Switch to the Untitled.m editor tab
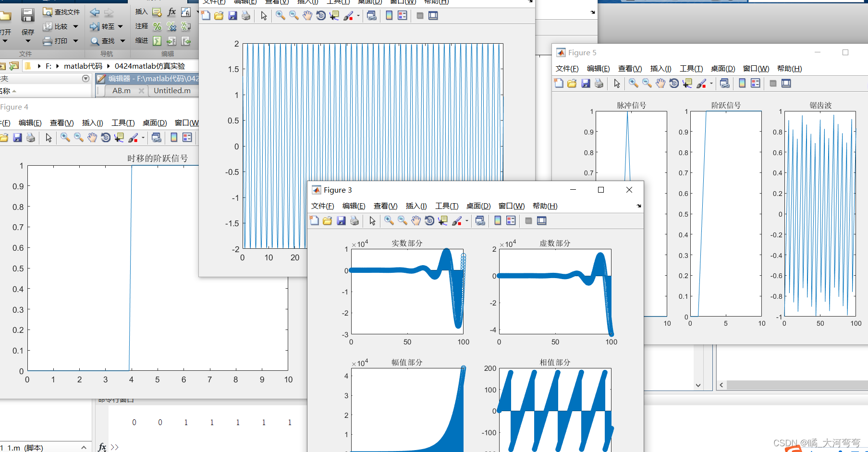 pos(172,90)
